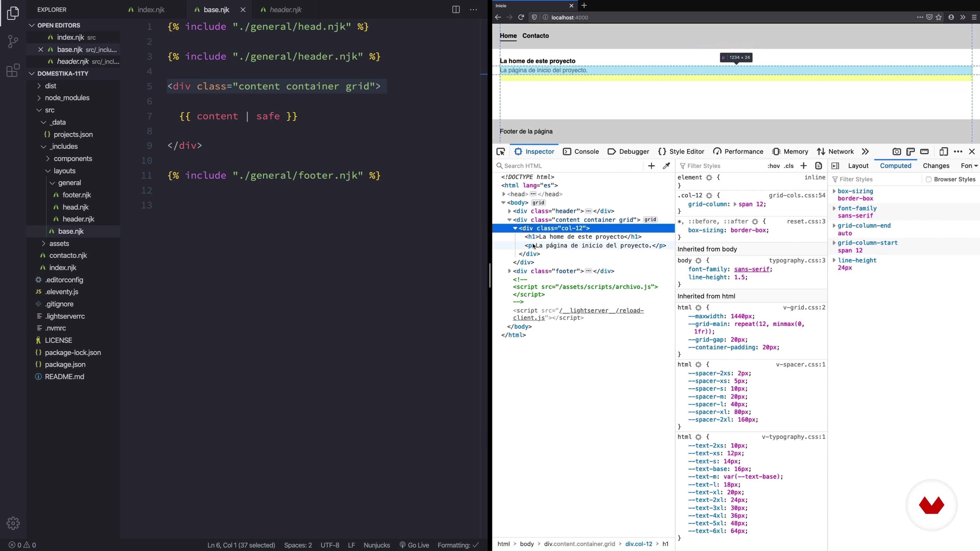Toggle the 3-pane inspector split

(x=835, y=166)
